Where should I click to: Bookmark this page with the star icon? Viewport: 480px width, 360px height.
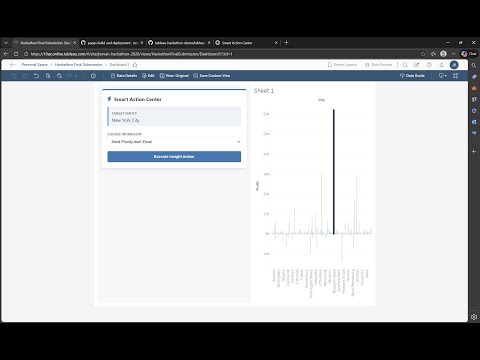point(423,54)
